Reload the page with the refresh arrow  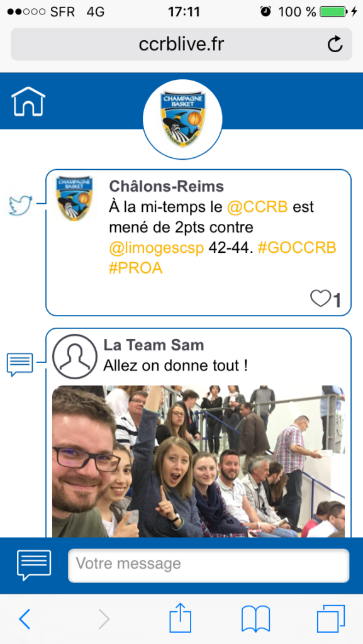pos(335,45)
